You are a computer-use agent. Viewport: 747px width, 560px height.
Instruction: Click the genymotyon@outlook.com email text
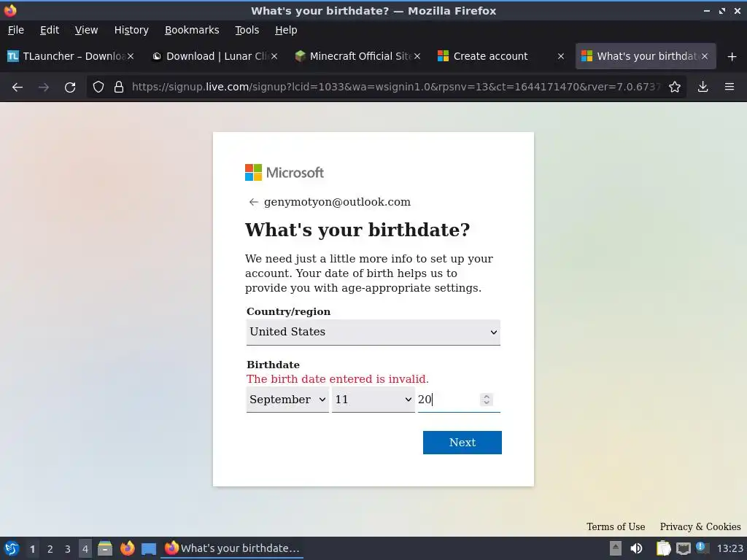[x=337, y=202]
